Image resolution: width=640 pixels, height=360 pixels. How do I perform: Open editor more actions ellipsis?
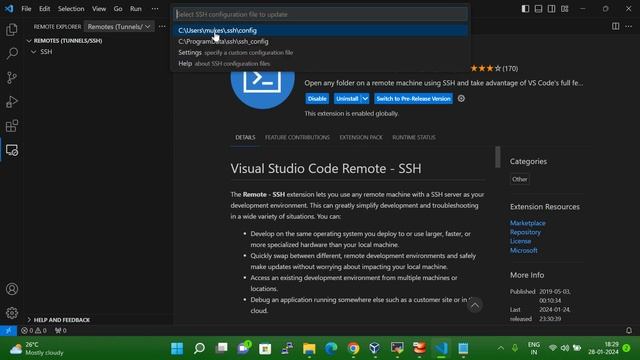(x=629, y=26)
